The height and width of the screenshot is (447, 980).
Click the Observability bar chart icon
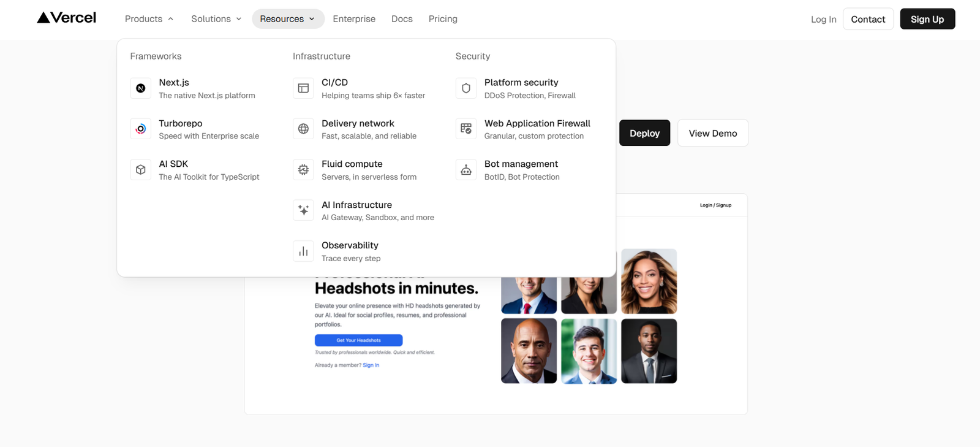[303, 251]
